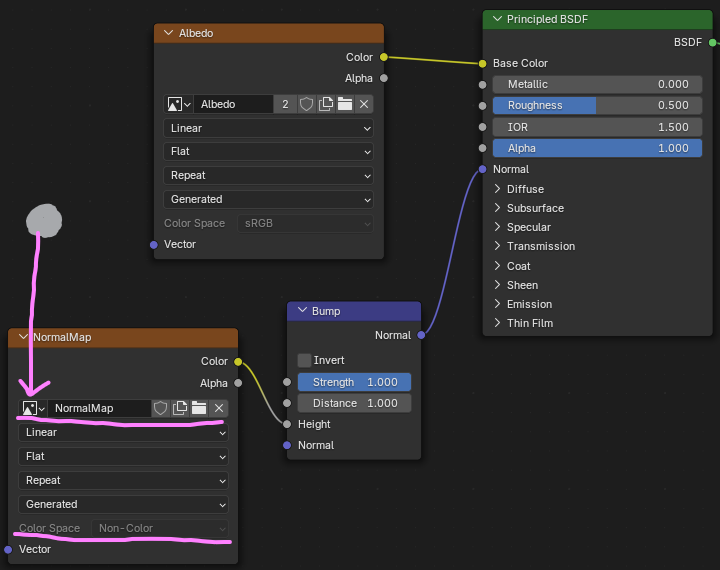Click new image icon in Albedo node

coord(325,104)
